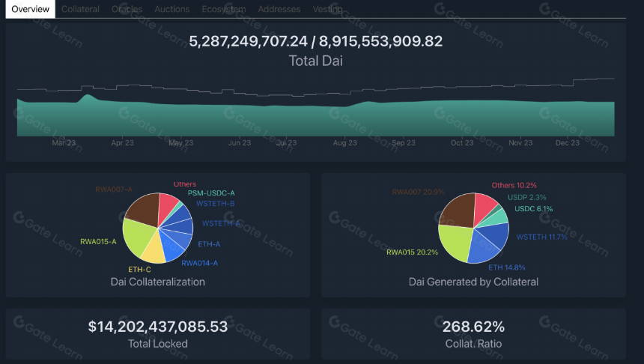Click the PSM-USDC-A pie label

[211, 193]
